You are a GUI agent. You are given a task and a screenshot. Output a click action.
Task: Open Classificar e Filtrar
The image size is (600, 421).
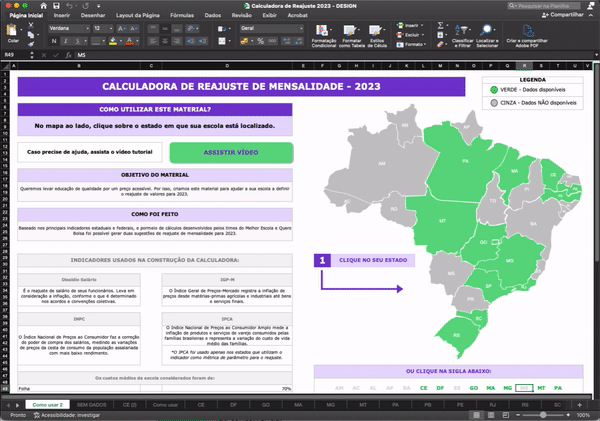462,36
